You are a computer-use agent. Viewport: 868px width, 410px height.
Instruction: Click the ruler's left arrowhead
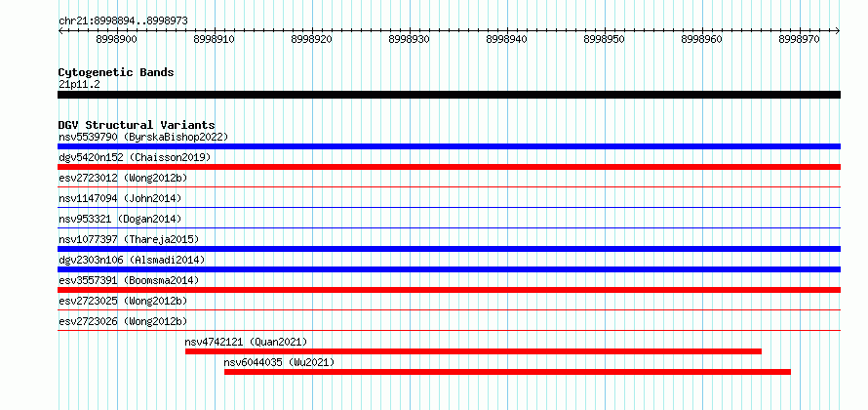click(x=60, y=31)
